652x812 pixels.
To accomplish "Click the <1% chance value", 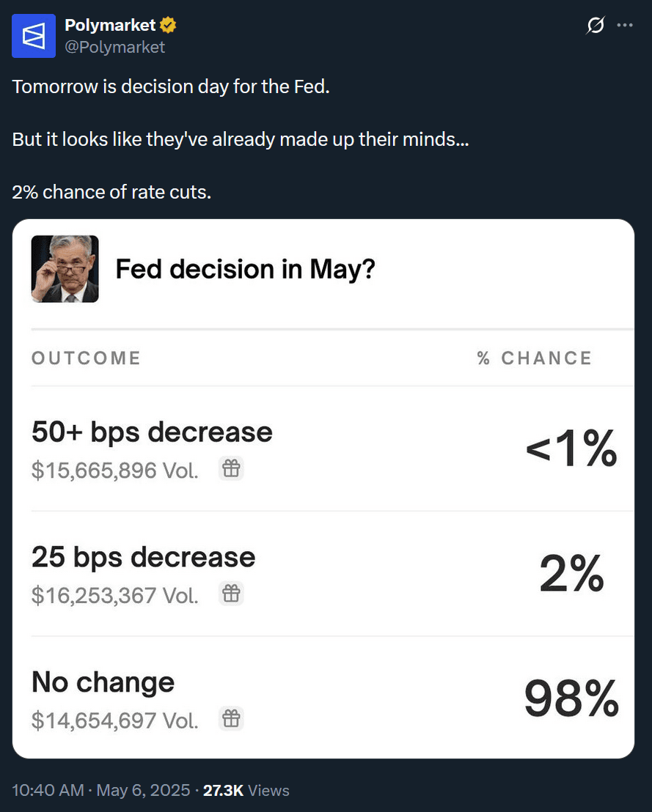I will [571, 449].
